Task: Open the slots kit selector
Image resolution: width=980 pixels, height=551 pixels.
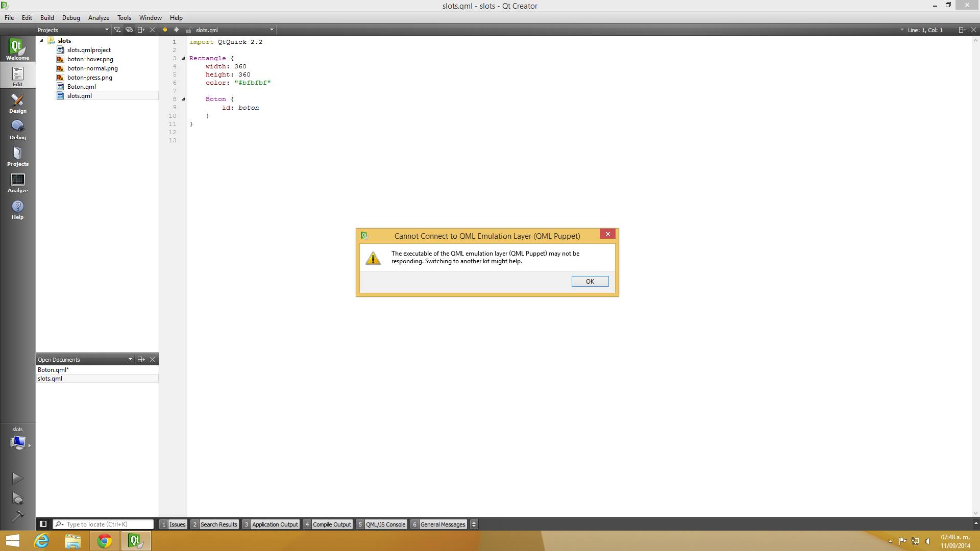Action: coord(17,439)
